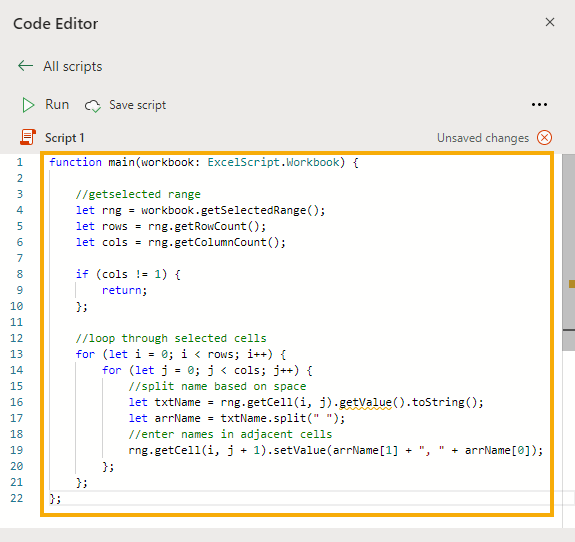
Task: Click the green Run play icon
Action: tap(28, 105)
